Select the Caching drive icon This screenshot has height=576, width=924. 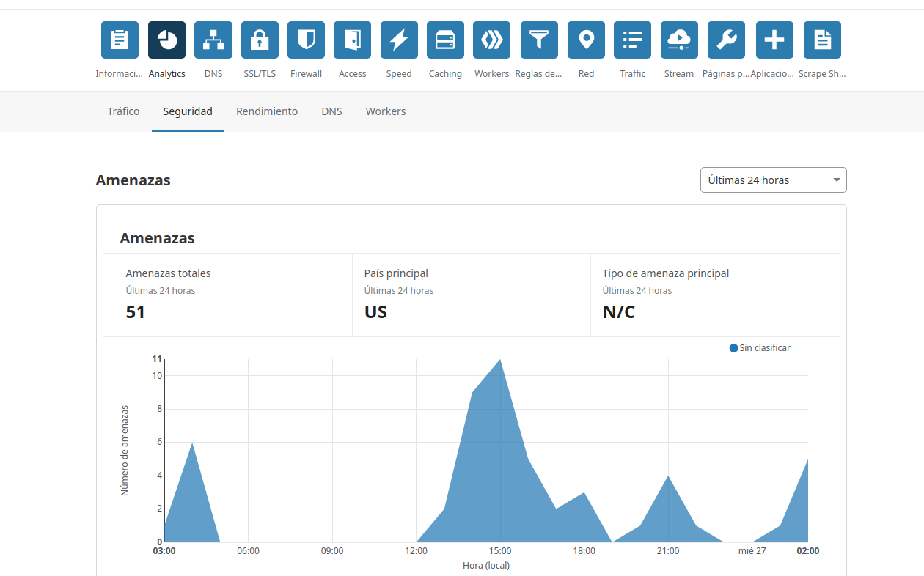click(x=445, y=40)
